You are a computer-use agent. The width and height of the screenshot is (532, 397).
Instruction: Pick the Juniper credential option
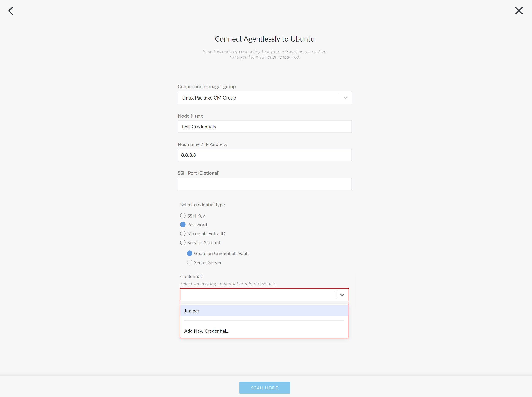point(264,311)
